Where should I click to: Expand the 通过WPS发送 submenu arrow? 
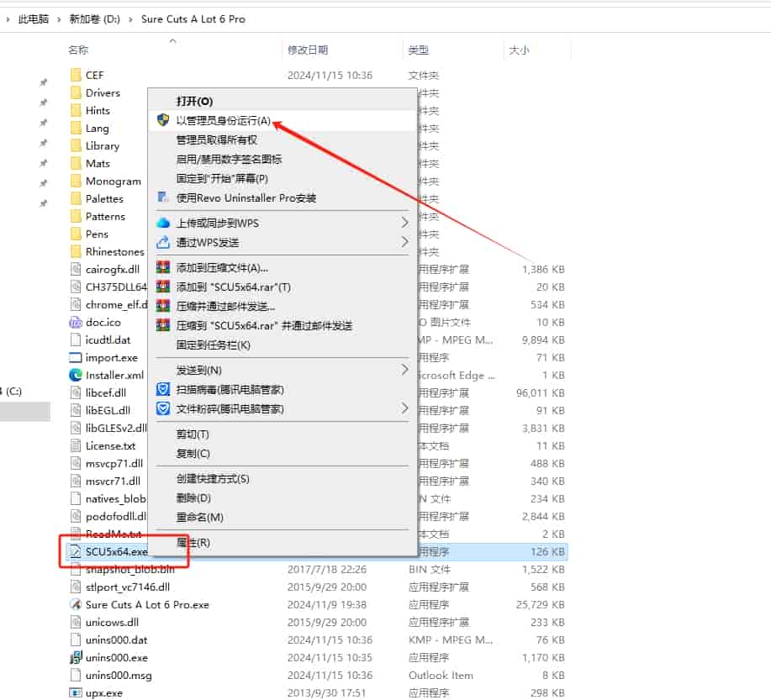404,242
